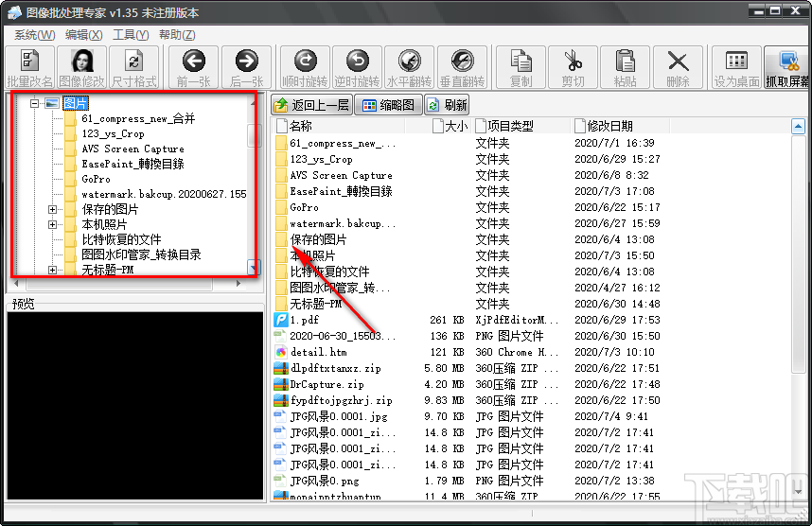Click the 复制 copy toolbar icon
Screen dimensions: 812x526
521,67
